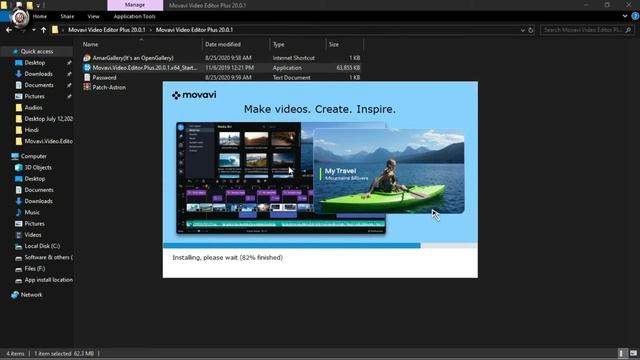
Task: Select Computer in navigation pane
Action: point(33,156)
